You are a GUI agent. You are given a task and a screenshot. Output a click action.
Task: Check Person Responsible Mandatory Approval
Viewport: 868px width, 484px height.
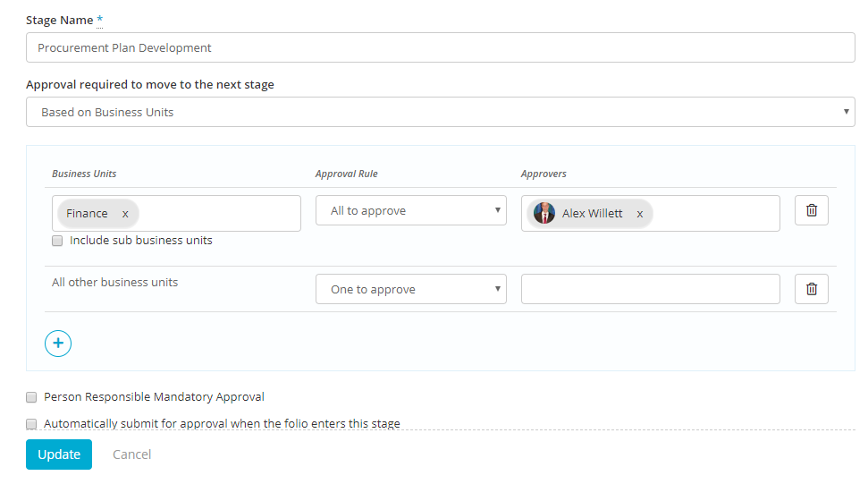(x=31, y=397)
